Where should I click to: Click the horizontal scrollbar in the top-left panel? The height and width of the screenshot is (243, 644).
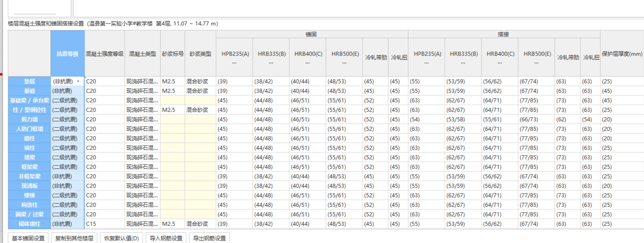35,14
